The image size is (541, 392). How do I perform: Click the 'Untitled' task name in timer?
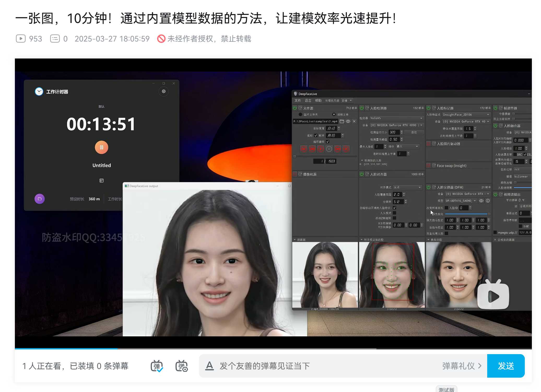point(102,165)
